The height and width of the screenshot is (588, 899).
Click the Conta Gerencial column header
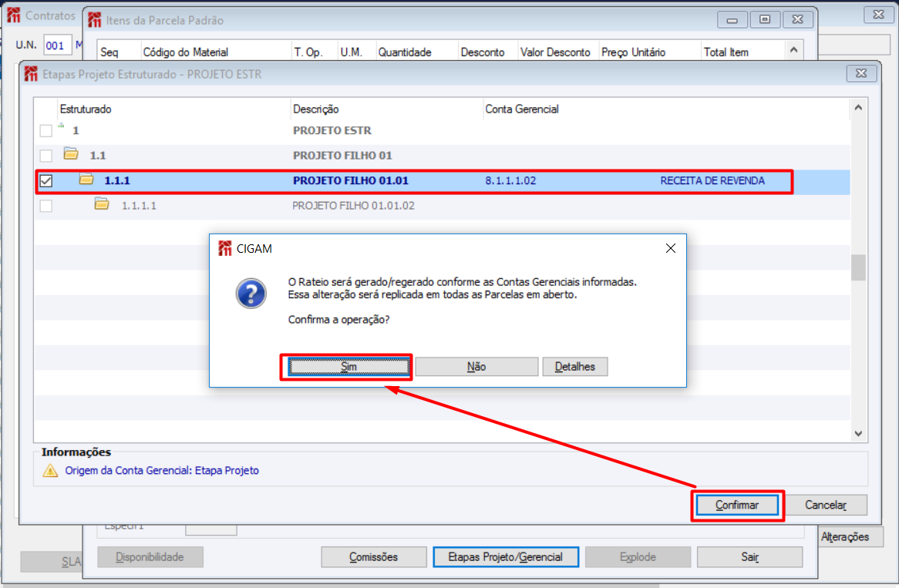click(522, 109)
